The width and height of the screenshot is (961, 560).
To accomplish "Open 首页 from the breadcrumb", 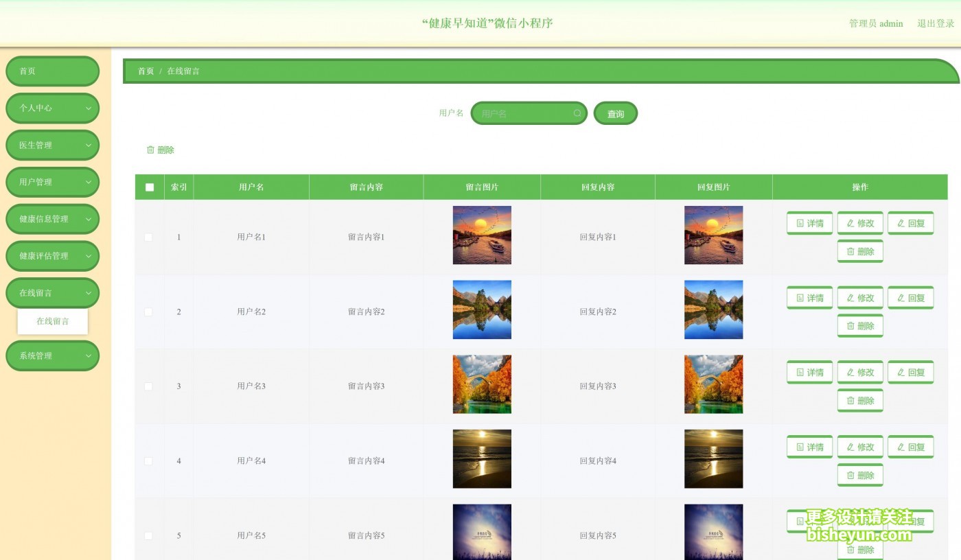I will click(145, 71).
